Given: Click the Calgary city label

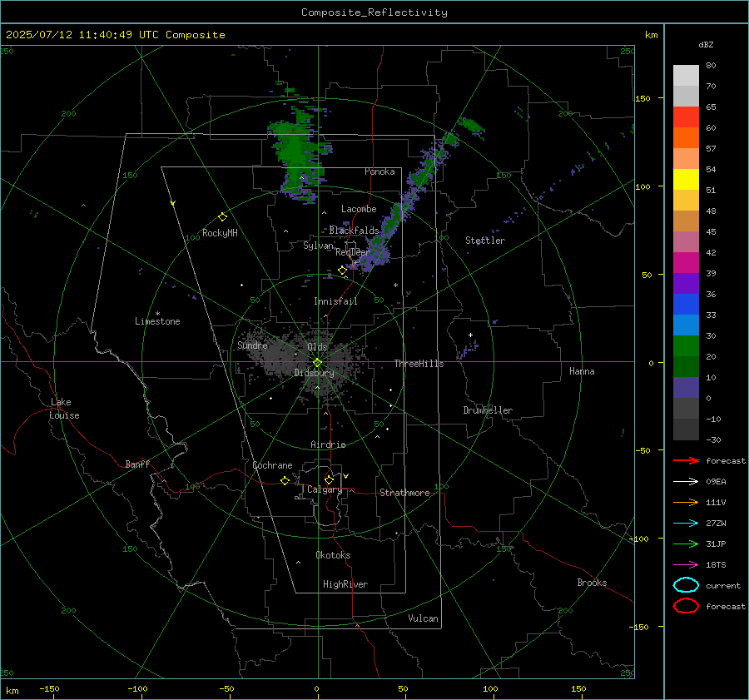Looking at the screenshot, I should click(x=325, y=489).
